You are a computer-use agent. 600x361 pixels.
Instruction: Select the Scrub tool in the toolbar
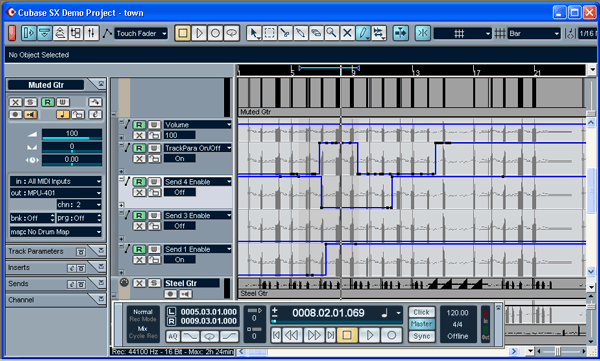coord(378,33)
